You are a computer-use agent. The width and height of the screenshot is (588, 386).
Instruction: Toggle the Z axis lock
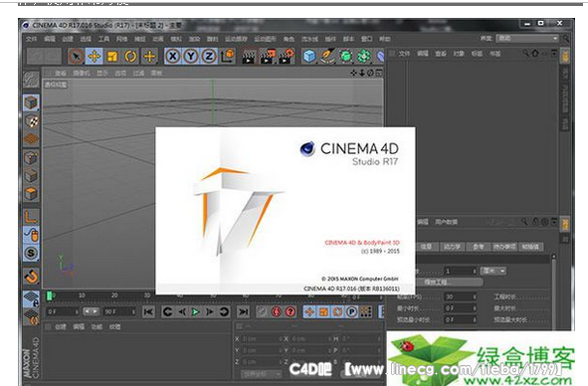point(209,57)
